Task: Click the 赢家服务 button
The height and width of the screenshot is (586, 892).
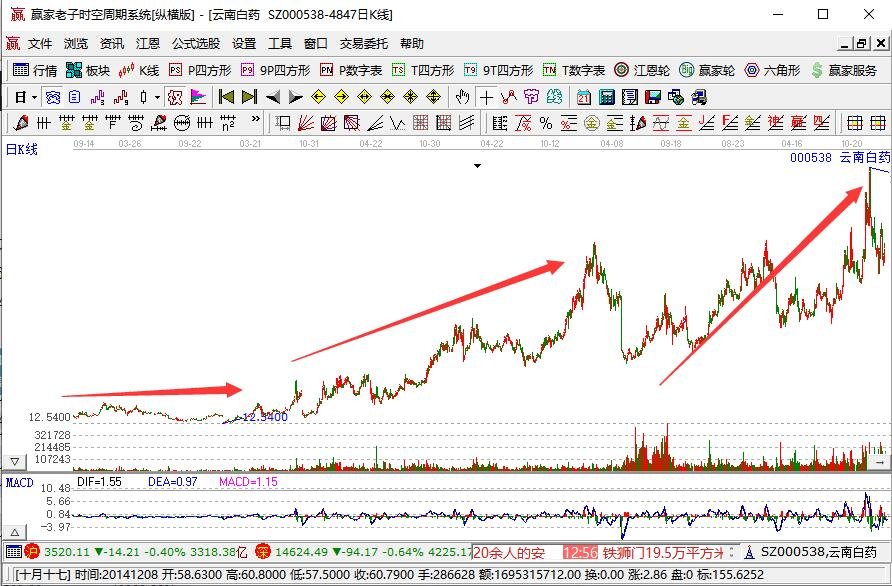Action: coord(844,71)
